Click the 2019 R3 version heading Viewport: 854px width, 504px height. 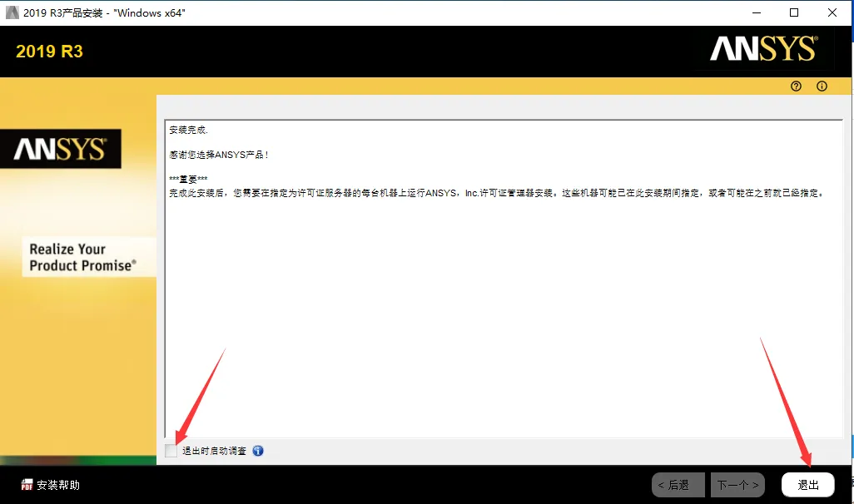point(50,52)
